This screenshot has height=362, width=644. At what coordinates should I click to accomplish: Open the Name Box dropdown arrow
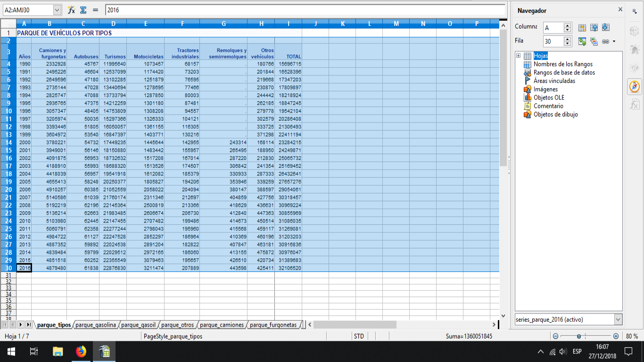57,10
